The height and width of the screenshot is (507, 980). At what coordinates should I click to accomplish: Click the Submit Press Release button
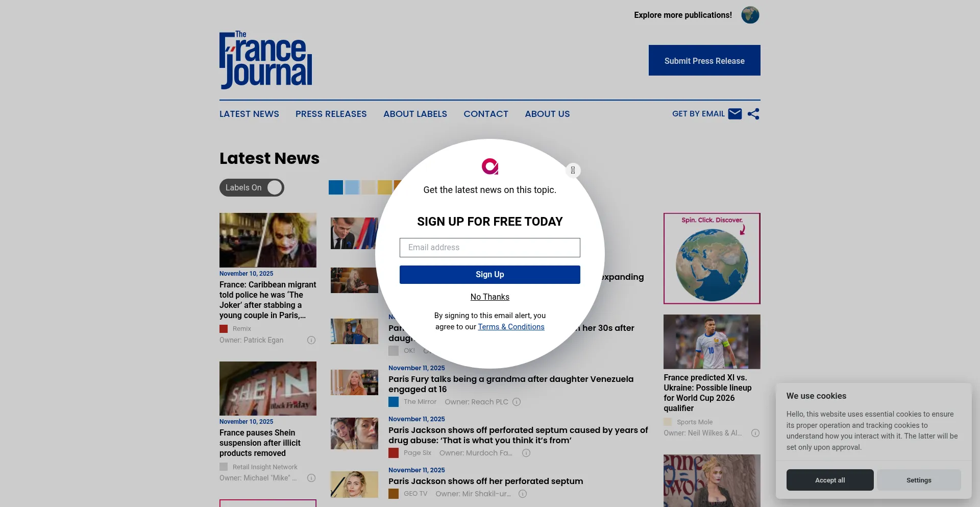click(x=704, y=61)
